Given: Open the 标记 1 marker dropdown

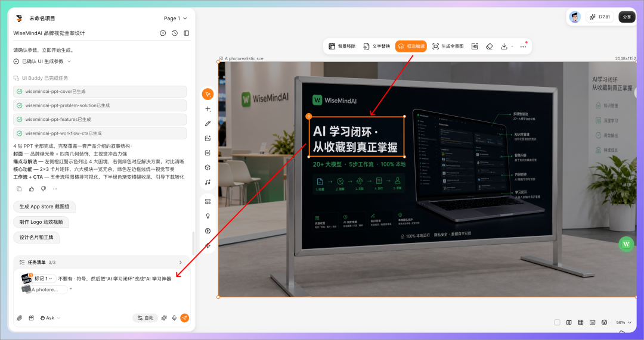Looking at the screenshot, I should (x=45, y=279).
